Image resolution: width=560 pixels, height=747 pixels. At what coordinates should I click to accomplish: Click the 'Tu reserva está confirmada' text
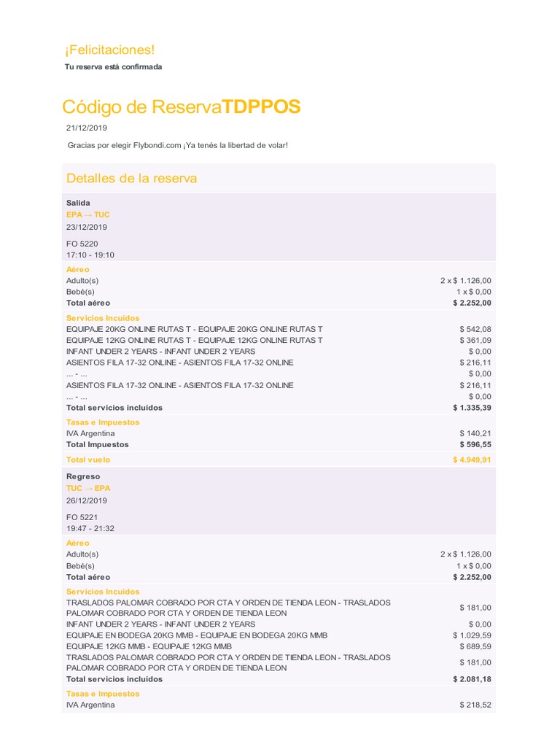point(114,67)
